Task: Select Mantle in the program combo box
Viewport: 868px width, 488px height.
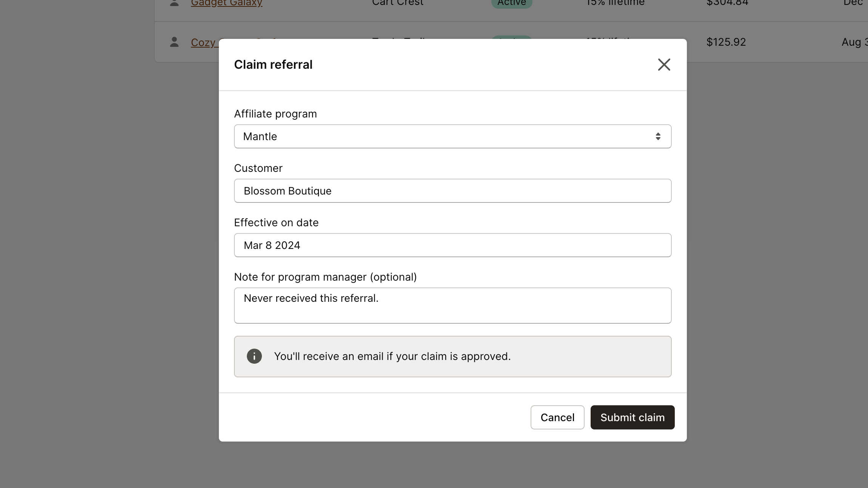Action: [x=452, y=136]
